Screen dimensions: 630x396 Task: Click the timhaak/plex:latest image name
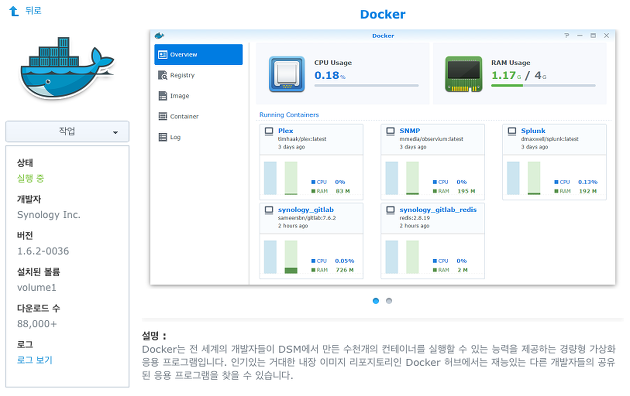click(302, 139)
